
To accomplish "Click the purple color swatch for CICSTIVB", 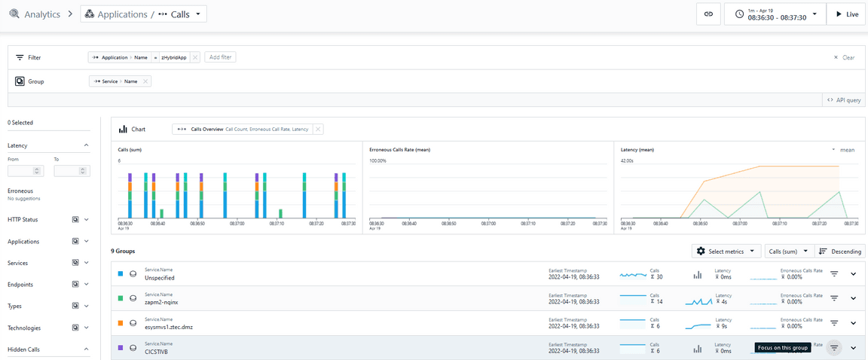I will [x=121, y=347].
